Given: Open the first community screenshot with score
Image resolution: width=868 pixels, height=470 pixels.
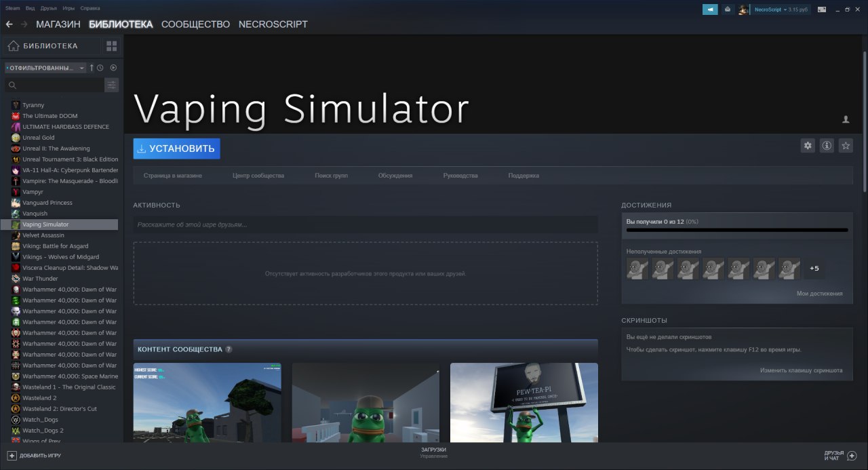Looking at the screenshot, I should (x=208, y=403).
